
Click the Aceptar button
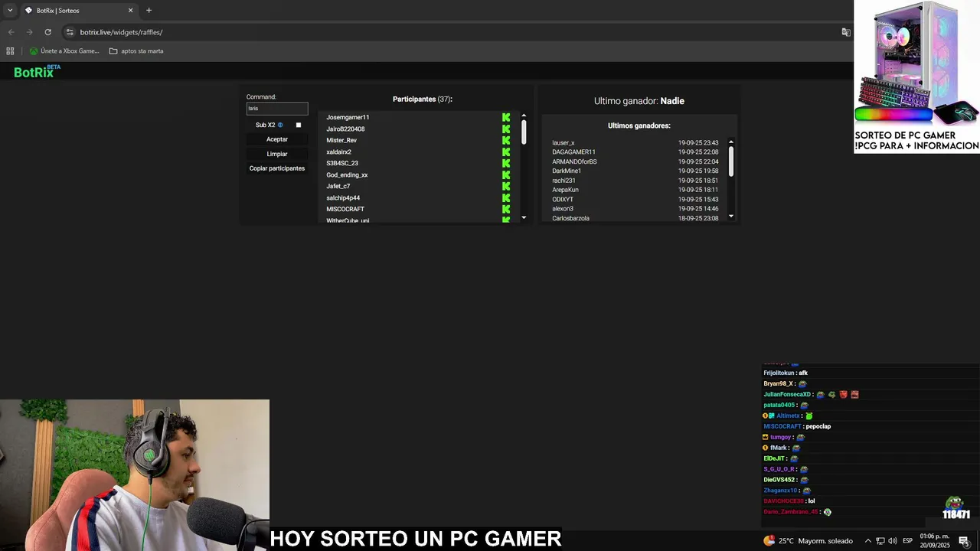[x=277, y=139]
